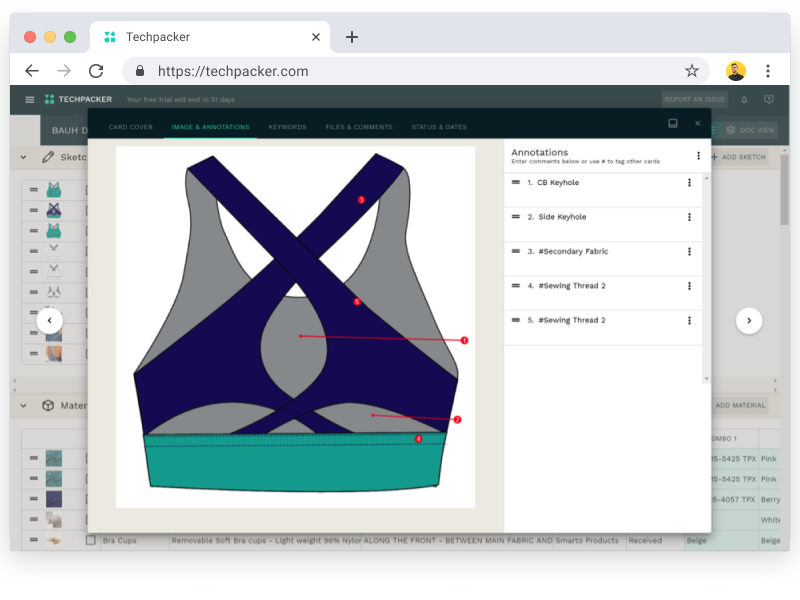Switch to the Keywords tab
Viewport: 800px width, 600px height.
coord(287,127)
